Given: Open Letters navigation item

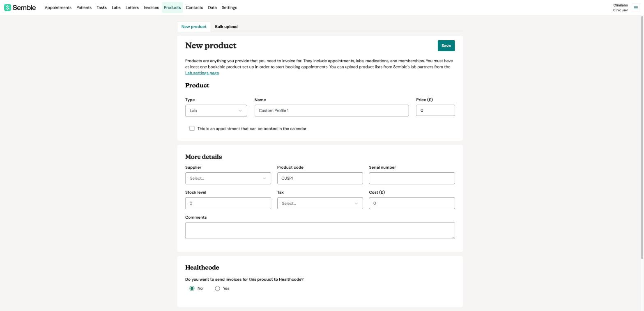Looking at the screenshot, I should point(132,8).
